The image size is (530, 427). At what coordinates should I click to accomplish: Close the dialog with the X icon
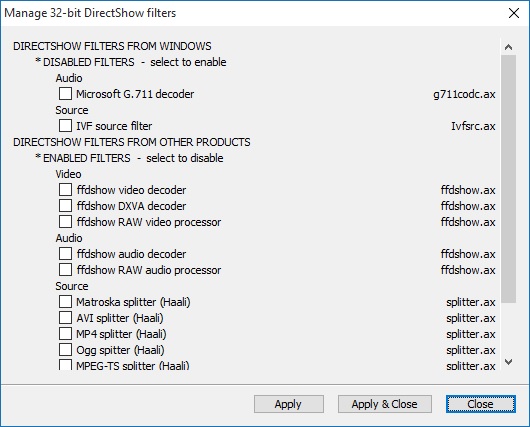click(514, 13)
